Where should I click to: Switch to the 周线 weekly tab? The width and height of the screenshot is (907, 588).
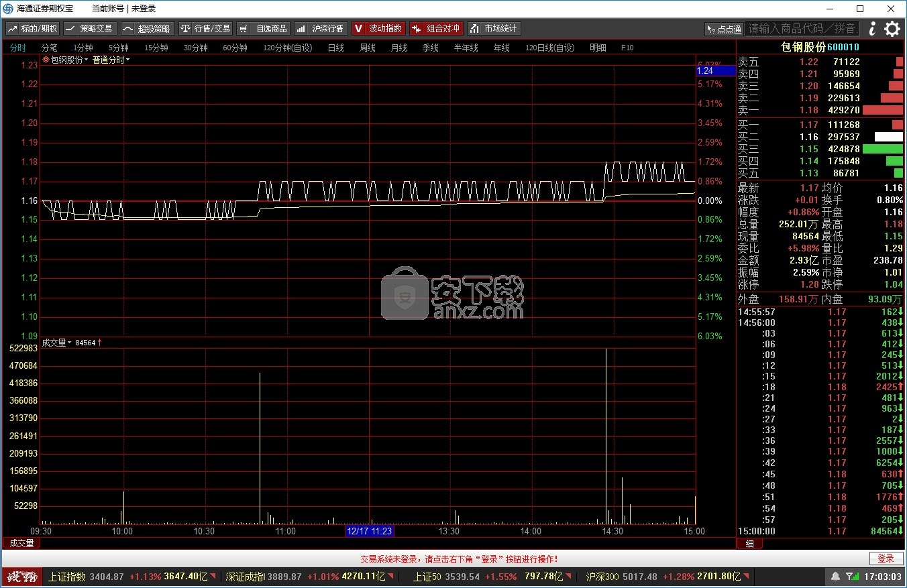[x=367, y=48]
